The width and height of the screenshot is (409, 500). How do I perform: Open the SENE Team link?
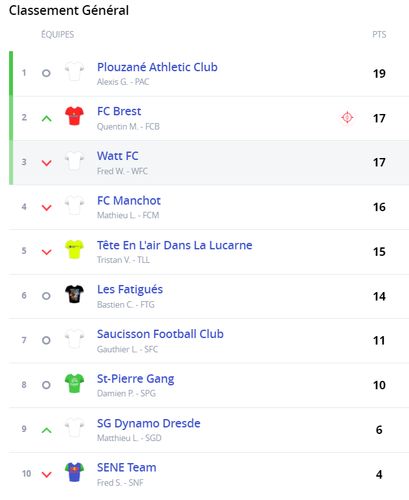click(127, 467)
